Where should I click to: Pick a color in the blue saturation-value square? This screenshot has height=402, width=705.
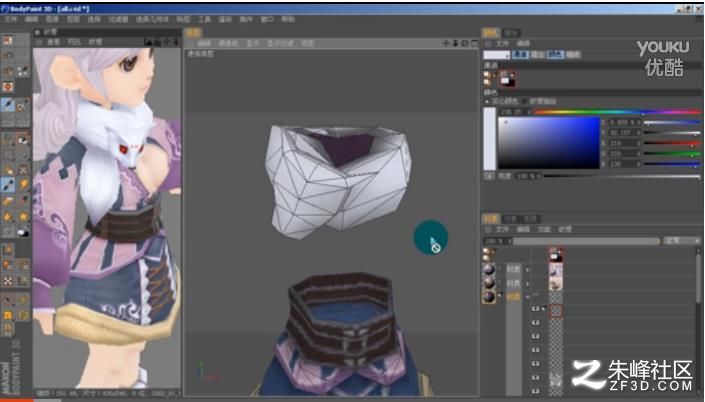click(549, 143)
